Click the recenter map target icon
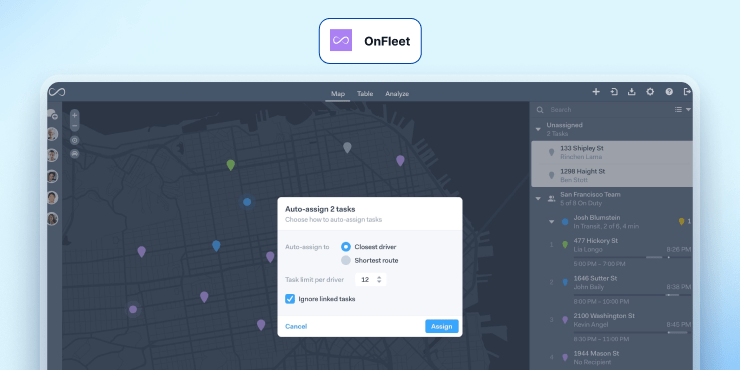This screenshot has height=370, width=740. (75, 140)
